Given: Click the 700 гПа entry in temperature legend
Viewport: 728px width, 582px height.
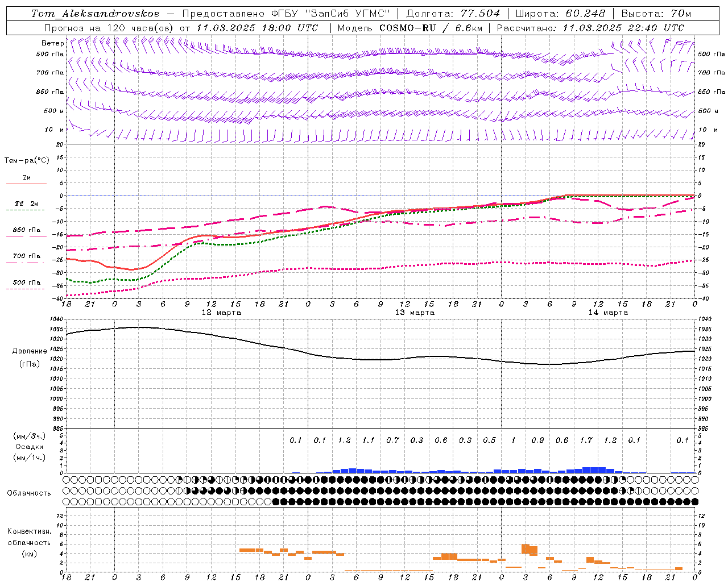Looking at the screenshot, I should [27, 256].
